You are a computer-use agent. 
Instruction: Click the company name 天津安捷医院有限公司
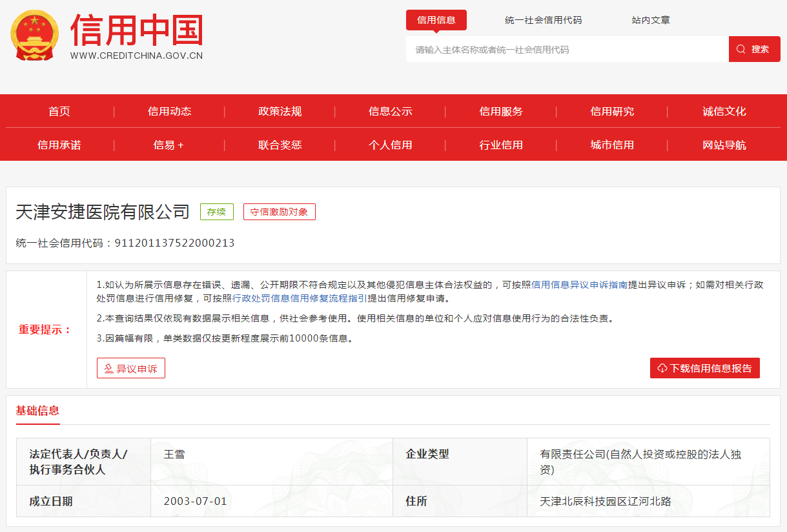coord(103,211)
